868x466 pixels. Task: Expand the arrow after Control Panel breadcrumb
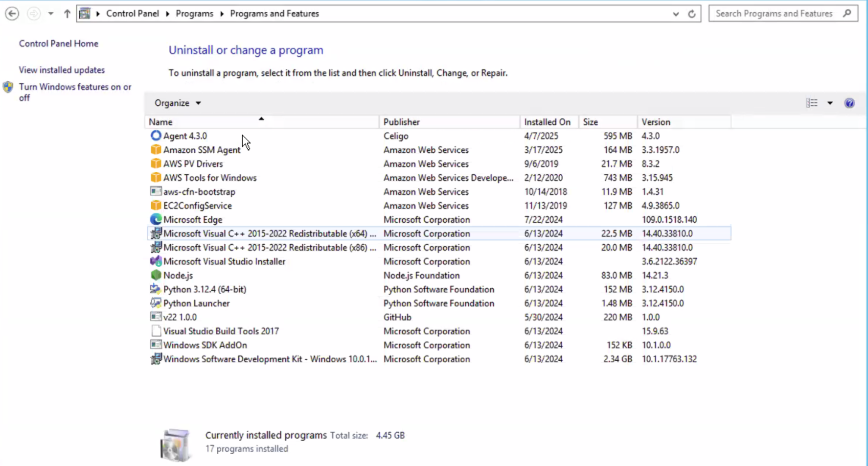(167, 14)
